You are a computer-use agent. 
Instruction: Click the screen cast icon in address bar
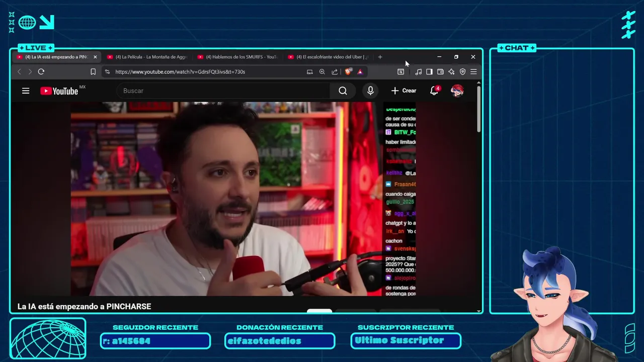310,72
